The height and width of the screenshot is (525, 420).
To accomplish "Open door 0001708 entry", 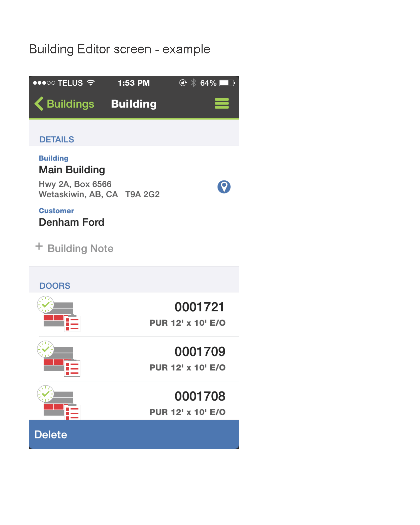I will (200, 396).
